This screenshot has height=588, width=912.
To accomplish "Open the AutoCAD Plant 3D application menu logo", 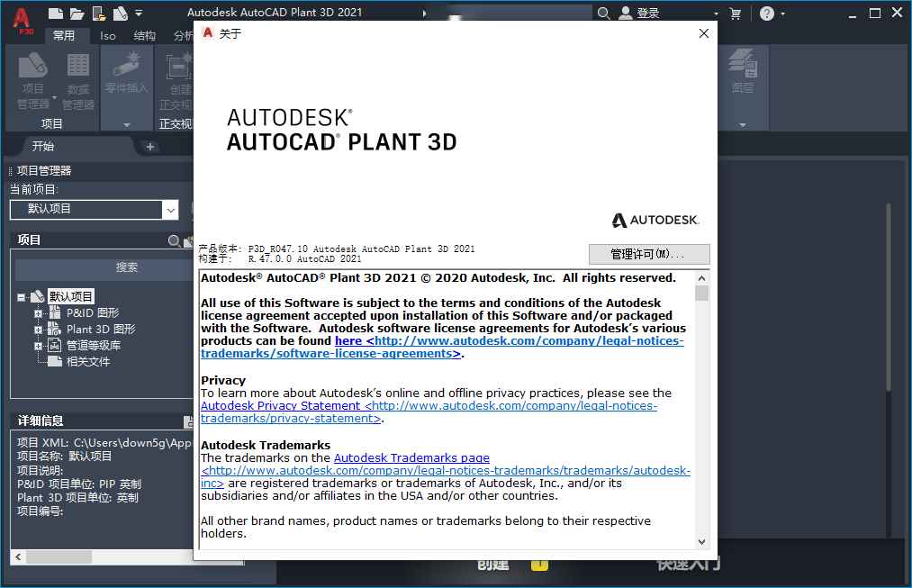I will click(x=23, y=22).
